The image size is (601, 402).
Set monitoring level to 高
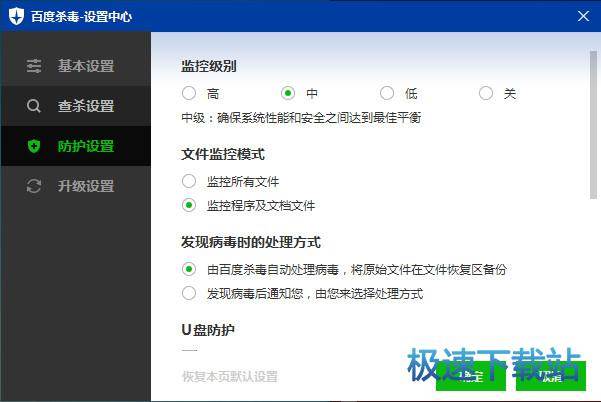coord(189,93)
